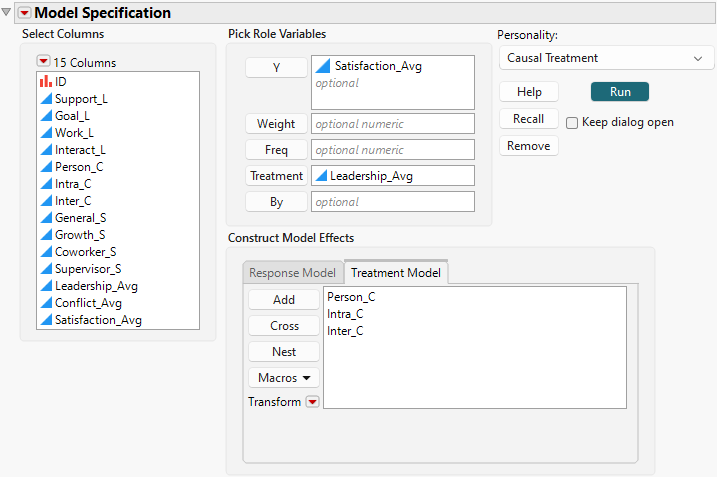Click the Weight role button
Image resolution: width=717 pixels, height=477 pixels.
[x=276, y=123]
